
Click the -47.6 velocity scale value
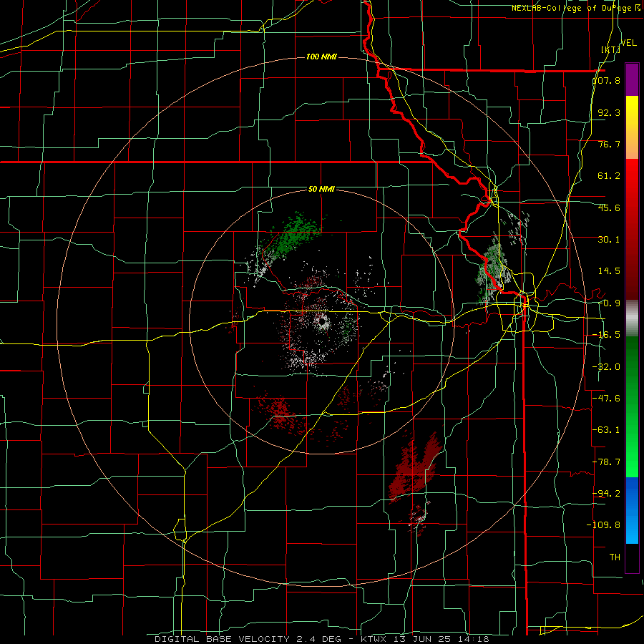tap(607, 399)
